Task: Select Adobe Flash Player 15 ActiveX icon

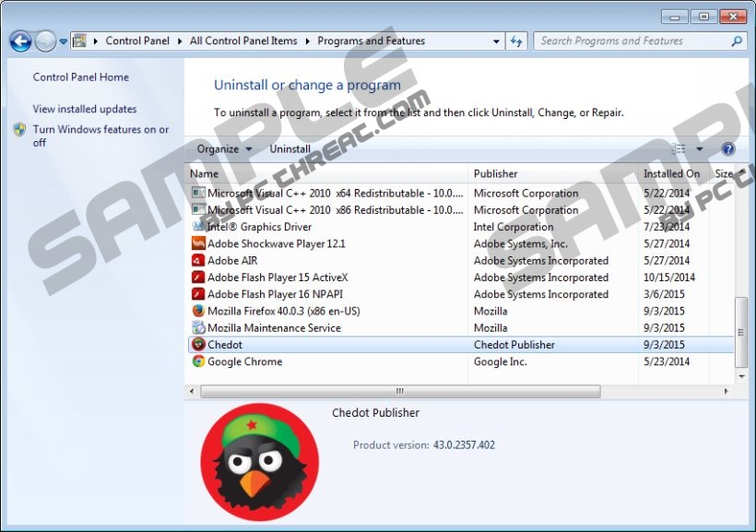Action: [198, 278]
